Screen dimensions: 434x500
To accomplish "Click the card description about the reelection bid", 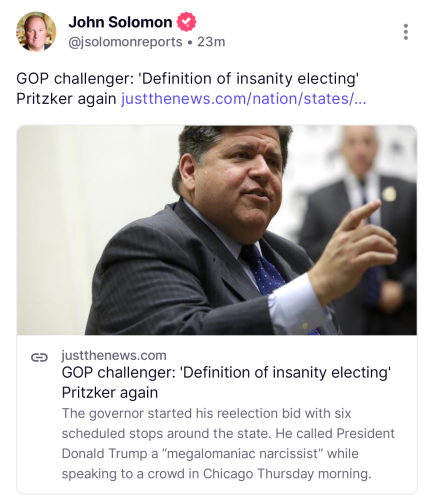I will (x=228, y=443).
